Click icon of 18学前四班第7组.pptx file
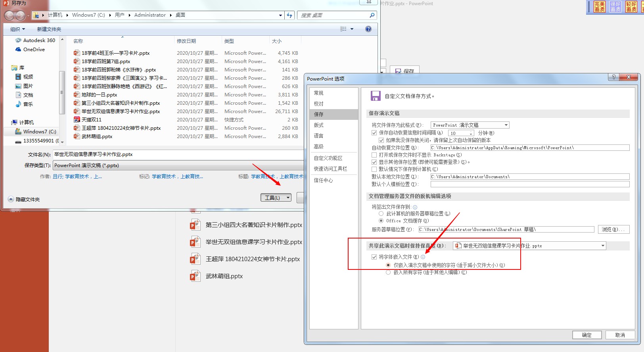 tap(77, 61)
